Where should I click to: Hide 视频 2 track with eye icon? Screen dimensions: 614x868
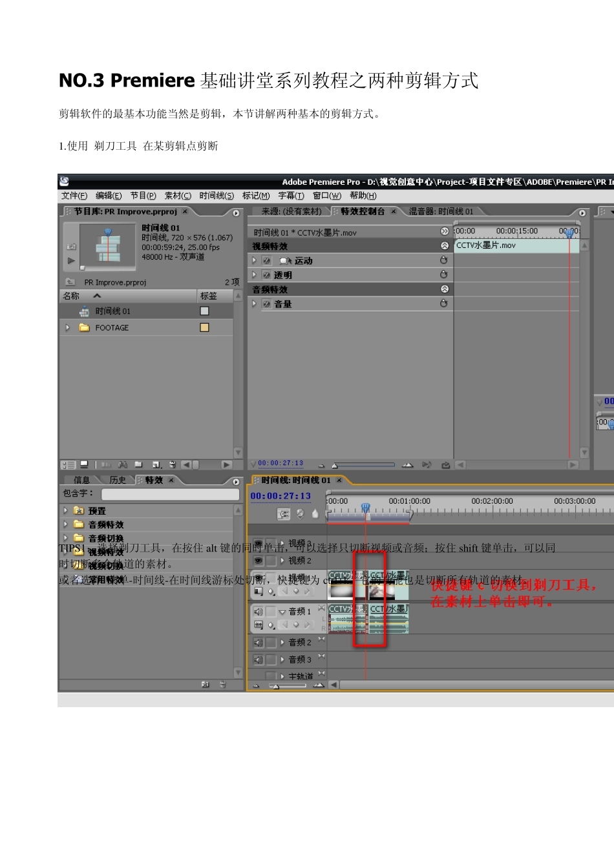click(259, 561)
